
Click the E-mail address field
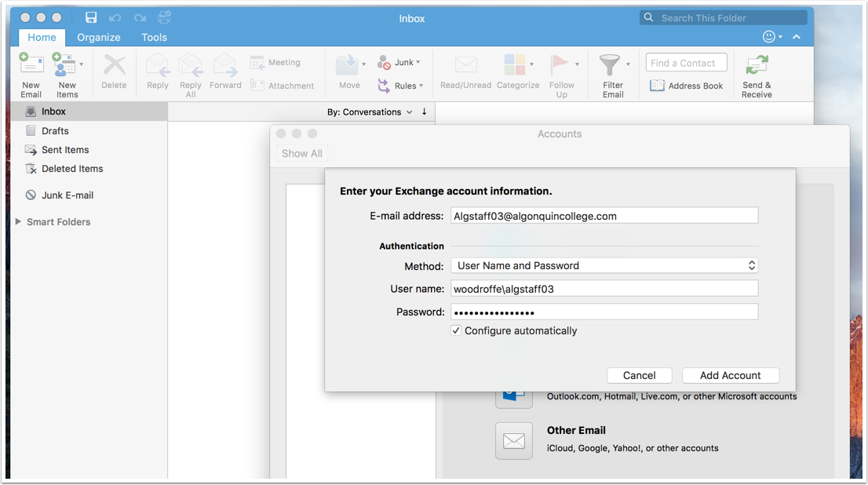[x=604, y=216]
